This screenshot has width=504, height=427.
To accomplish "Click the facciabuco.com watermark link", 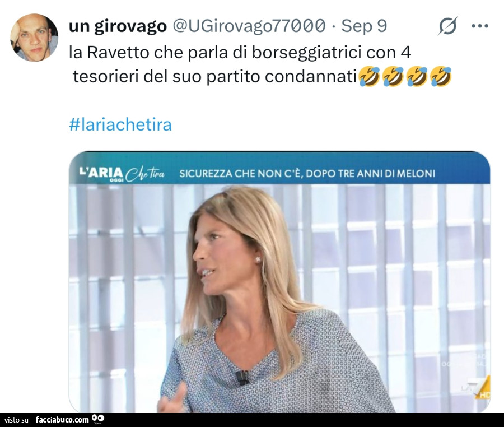I will pos(62,420).
